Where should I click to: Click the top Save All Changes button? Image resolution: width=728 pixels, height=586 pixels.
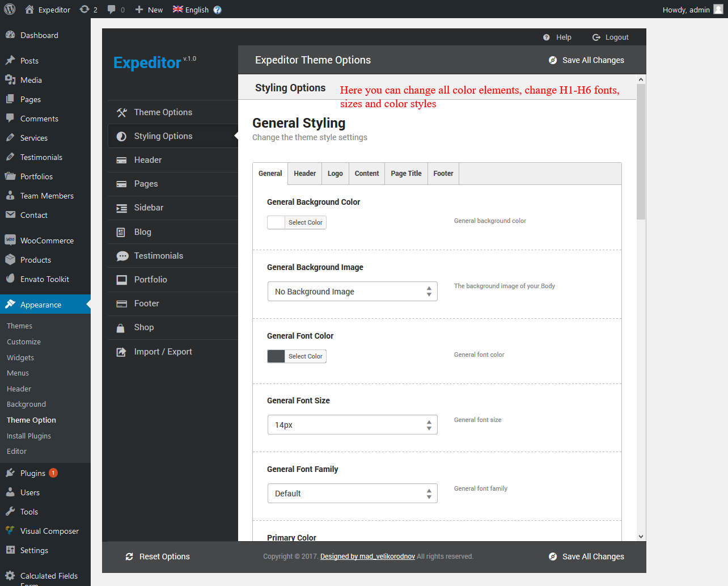click(x=586, y=60)
